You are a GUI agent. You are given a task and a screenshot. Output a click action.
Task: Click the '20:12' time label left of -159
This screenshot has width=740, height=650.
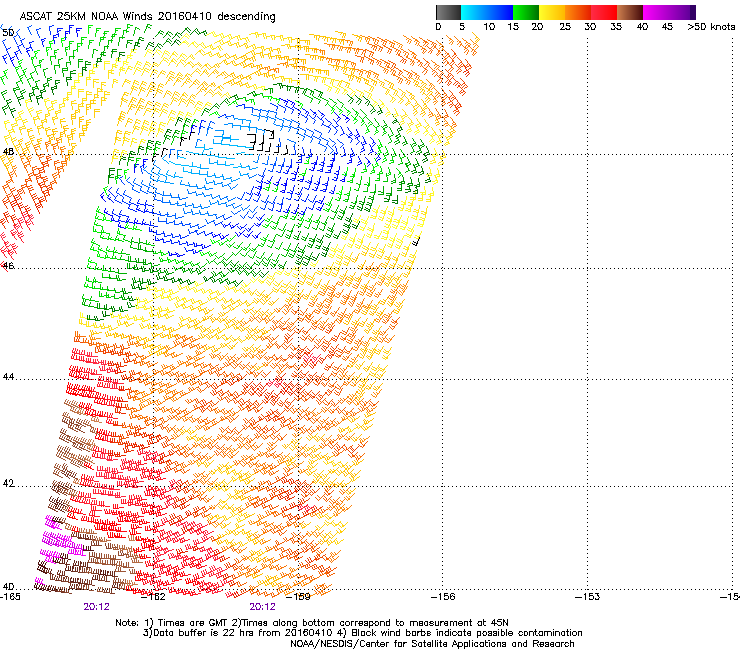click(262, 607)
